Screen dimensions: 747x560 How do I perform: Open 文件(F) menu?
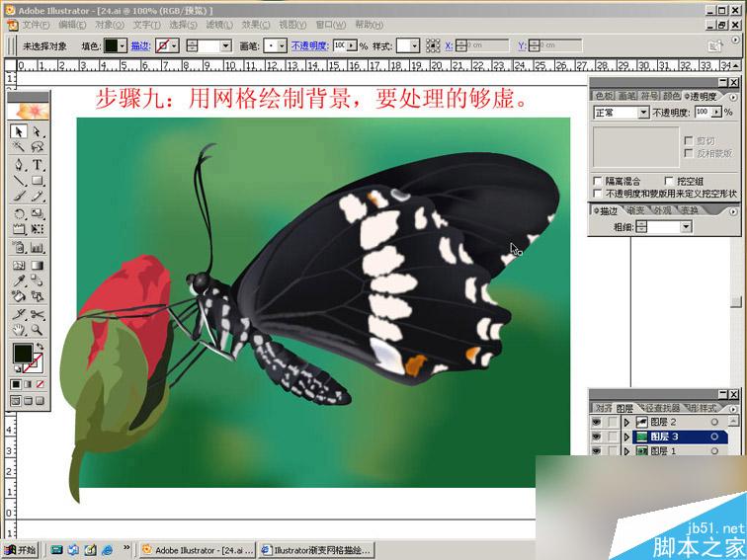(36, 25)
